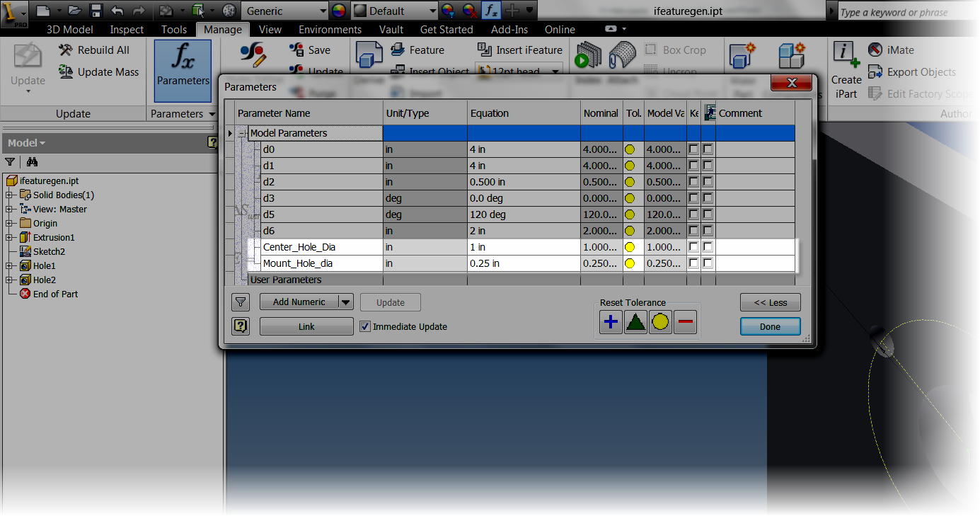Viewport: 980px width, 516px height.
Task: Open the Create iPart tool
Action: (x=846, y=67)
